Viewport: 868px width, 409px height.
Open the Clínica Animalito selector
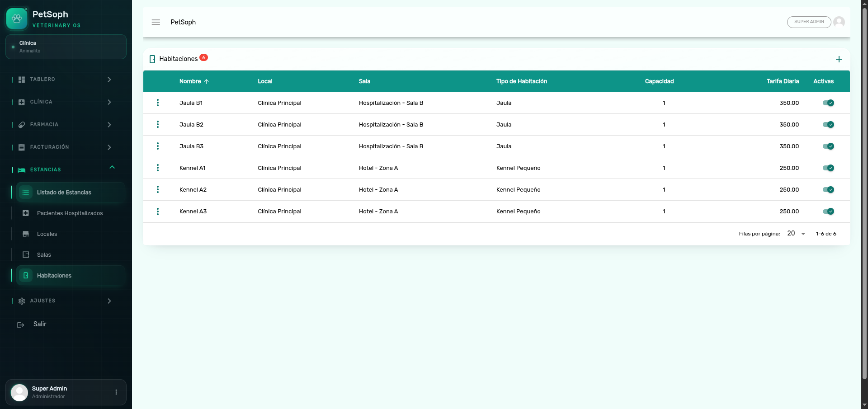tap(66, 47)
